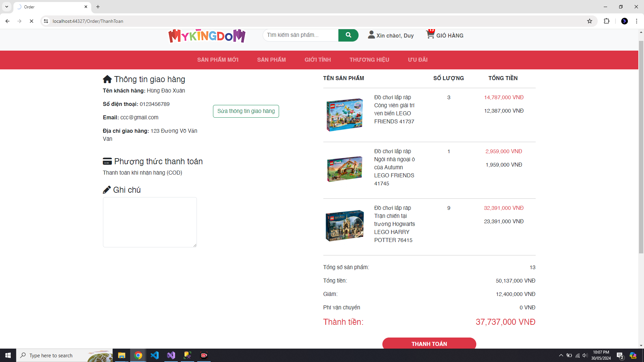644x362 pixels.
Task: Bookmark this page with star icon
Action: 590,21
